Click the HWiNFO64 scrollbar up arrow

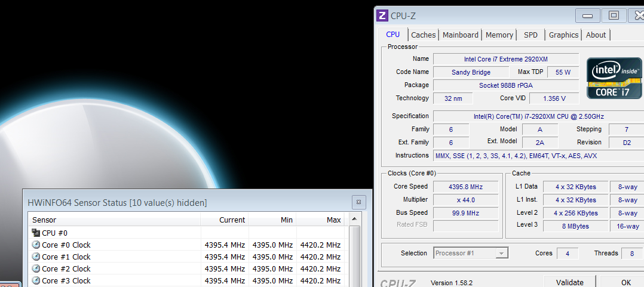tap(354, 220)
